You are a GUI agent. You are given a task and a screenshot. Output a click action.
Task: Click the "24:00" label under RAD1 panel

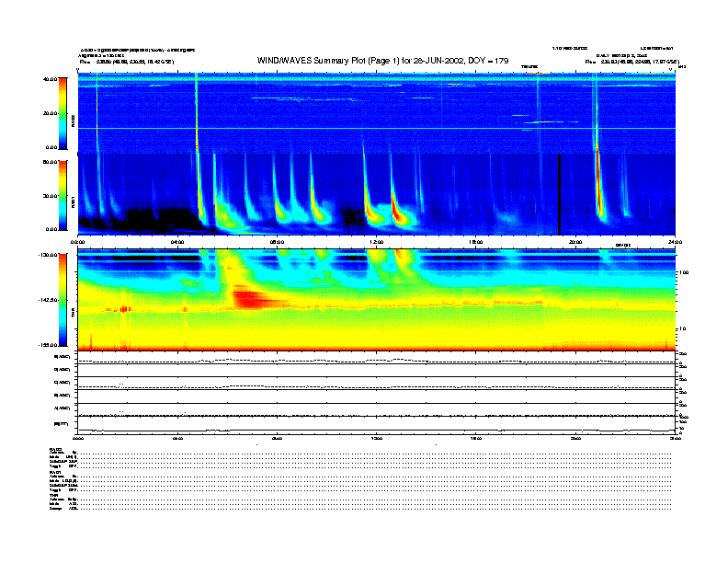click(675, 242)
